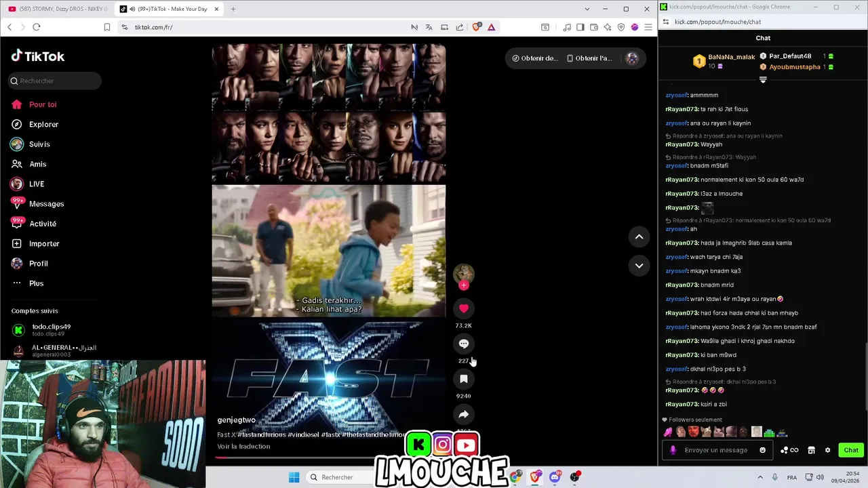Bookmark this page in Brave
Viewport: 868px width, 488px height.
coord(107,27)
